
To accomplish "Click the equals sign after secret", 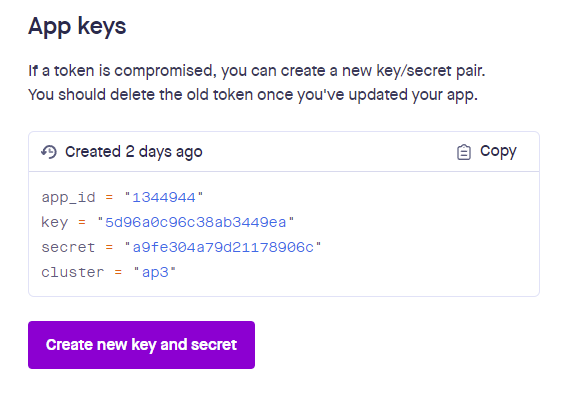I will [109, 248].
